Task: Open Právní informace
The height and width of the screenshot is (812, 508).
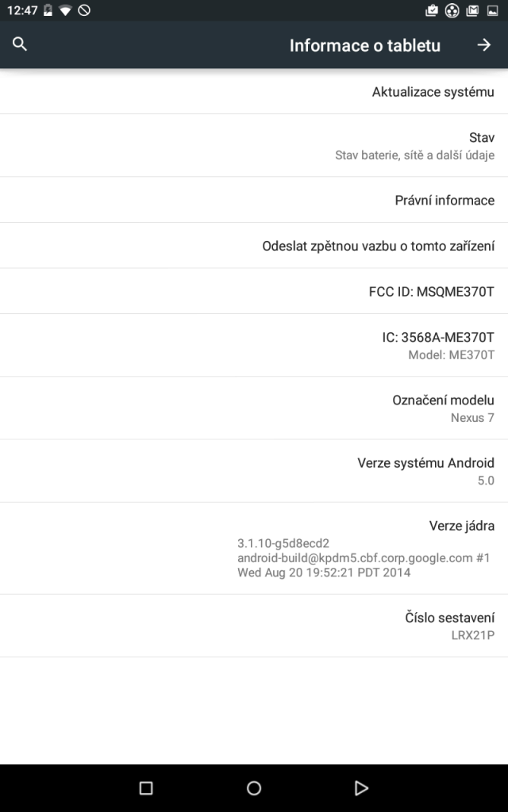Action: 254,200
